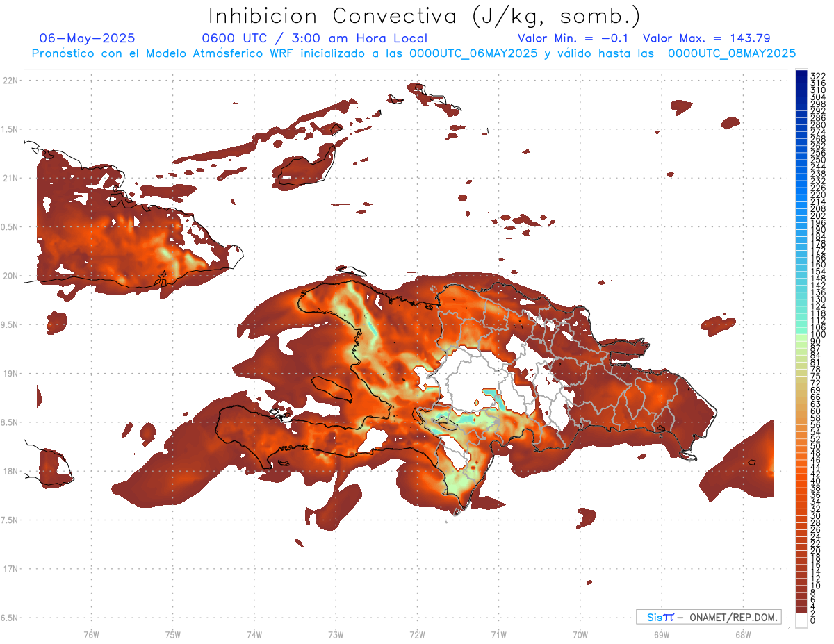
Task: Click the '19N' latitude label
Action: (10, 374)
